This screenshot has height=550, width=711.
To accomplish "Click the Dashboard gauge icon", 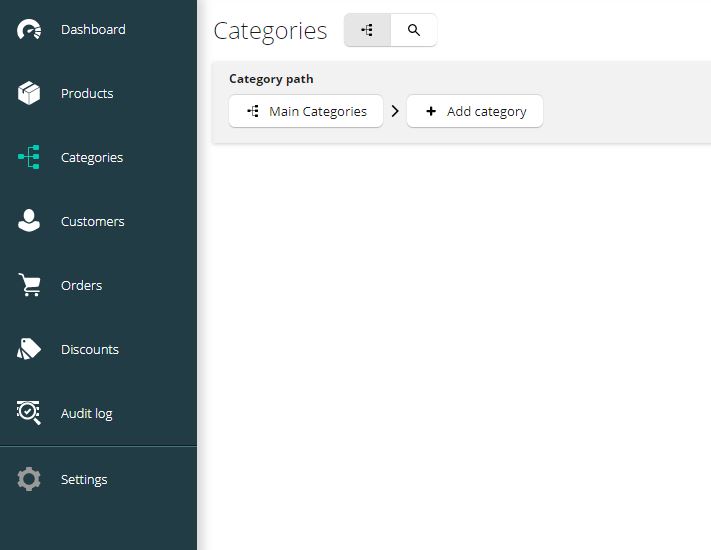I will (29, 29).
